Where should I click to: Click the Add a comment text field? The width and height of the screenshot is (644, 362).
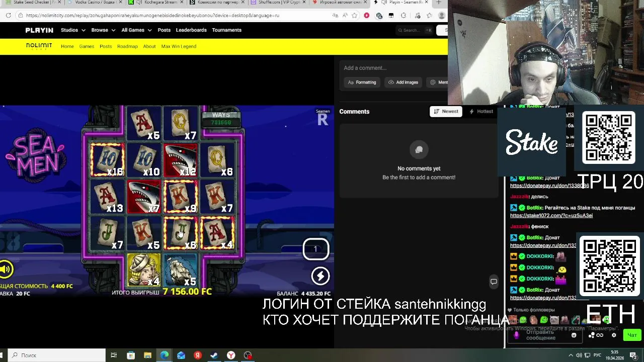coord(392,68)
